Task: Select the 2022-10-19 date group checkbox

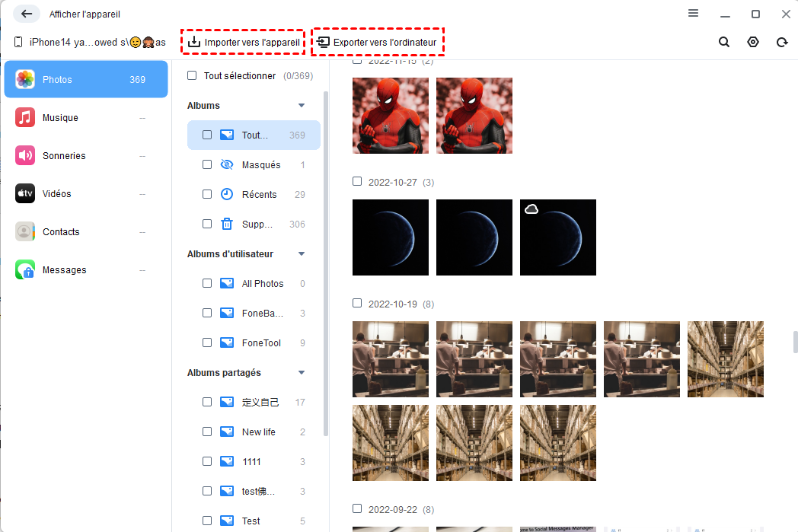Action: click(357, 303)
